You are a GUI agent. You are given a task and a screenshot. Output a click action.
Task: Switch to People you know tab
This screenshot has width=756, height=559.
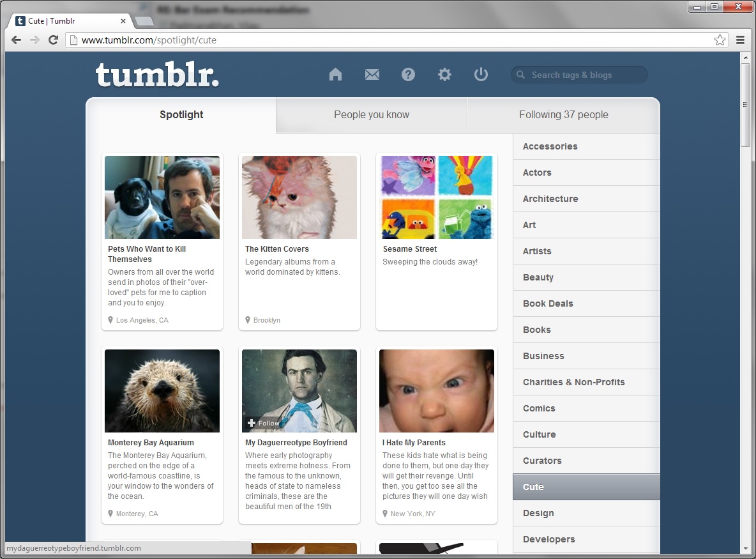point(372,115)
